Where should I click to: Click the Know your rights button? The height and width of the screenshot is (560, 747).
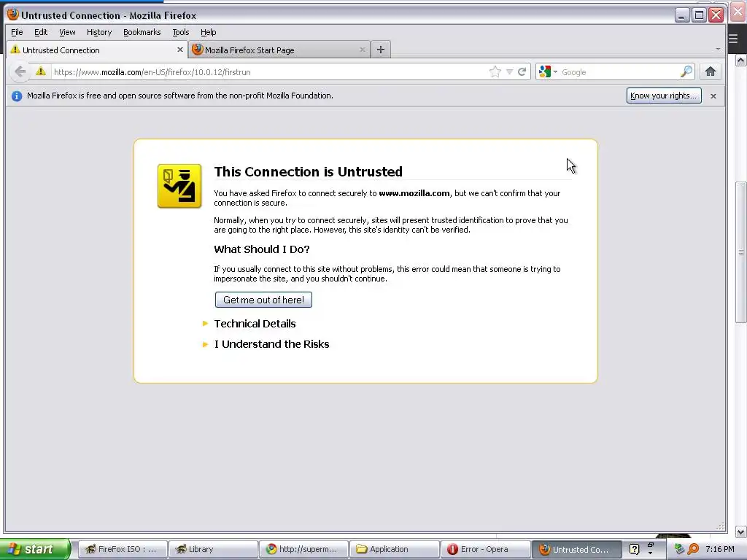pyautogui.click(x=664, y=96)
